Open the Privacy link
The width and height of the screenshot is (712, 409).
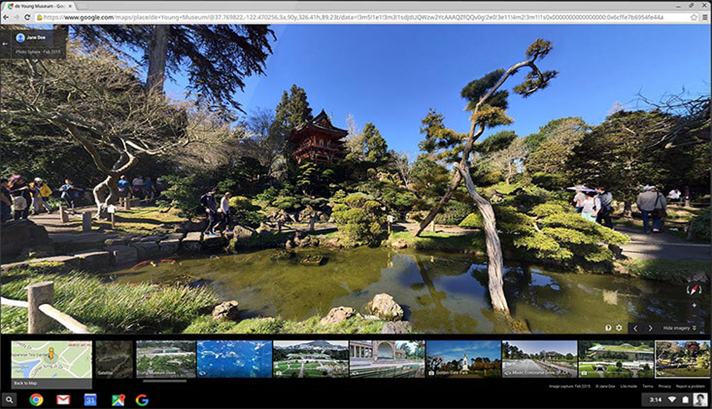[664, 386]
